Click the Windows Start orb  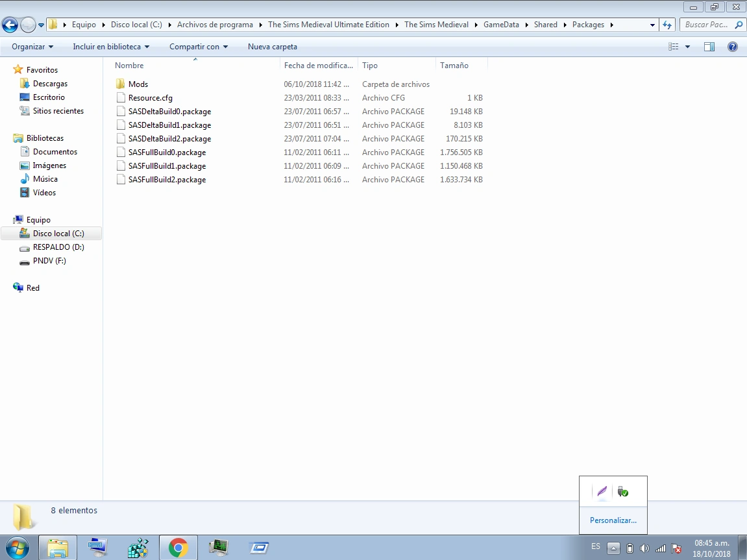[18, 548]
